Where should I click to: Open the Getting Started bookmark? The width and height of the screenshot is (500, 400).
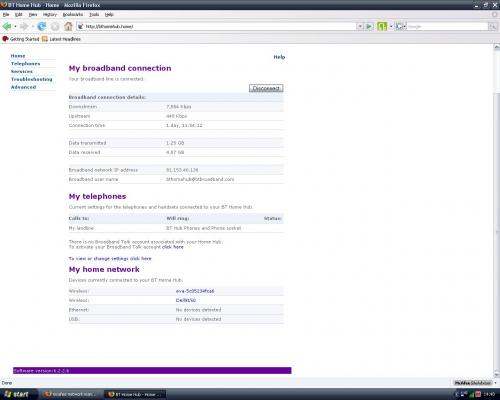click(21, 39)
